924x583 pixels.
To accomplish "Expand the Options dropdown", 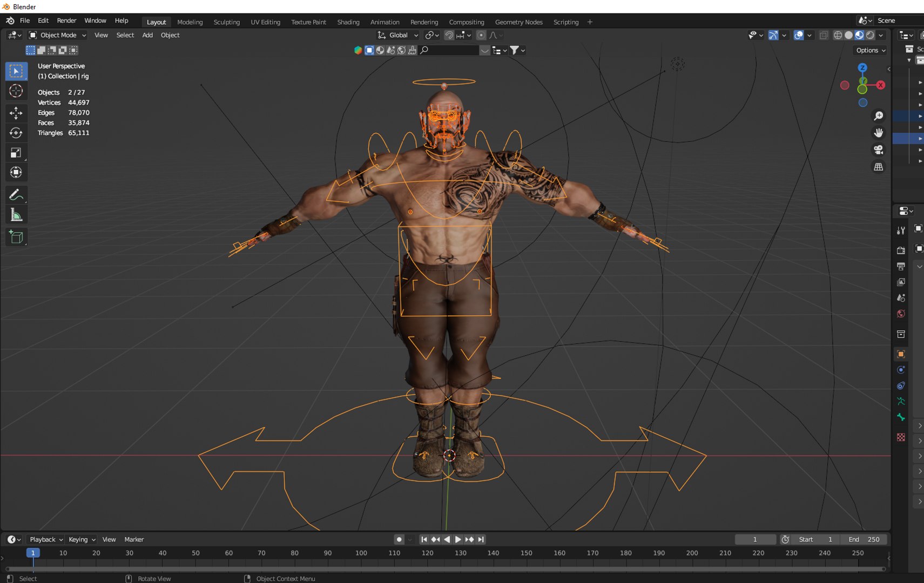I will coord(871,50).
